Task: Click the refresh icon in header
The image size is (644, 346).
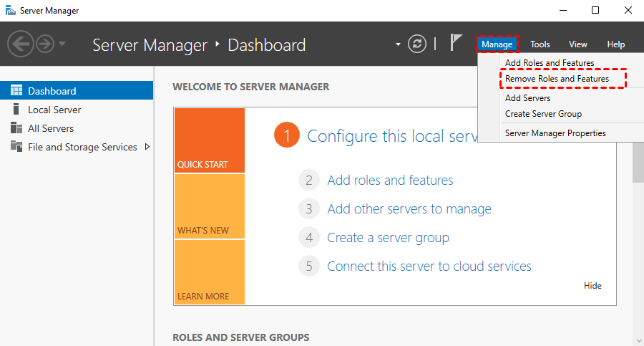Action: (417, 44)
